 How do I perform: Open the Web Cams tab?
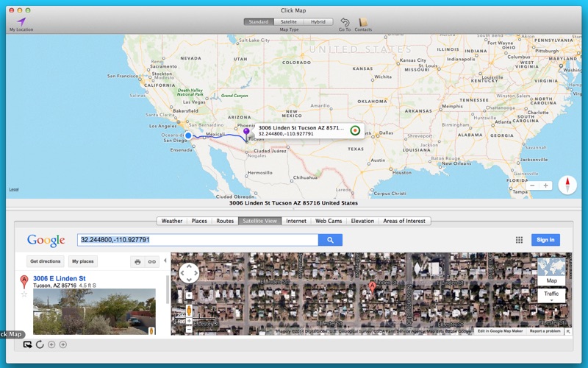click(329, 221)
